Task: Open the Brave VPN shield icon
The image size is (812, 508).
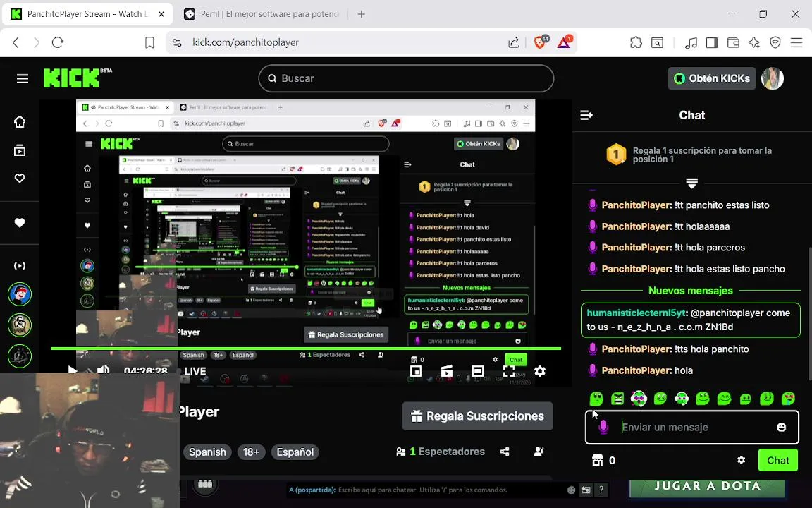Action: pos(775,42)
